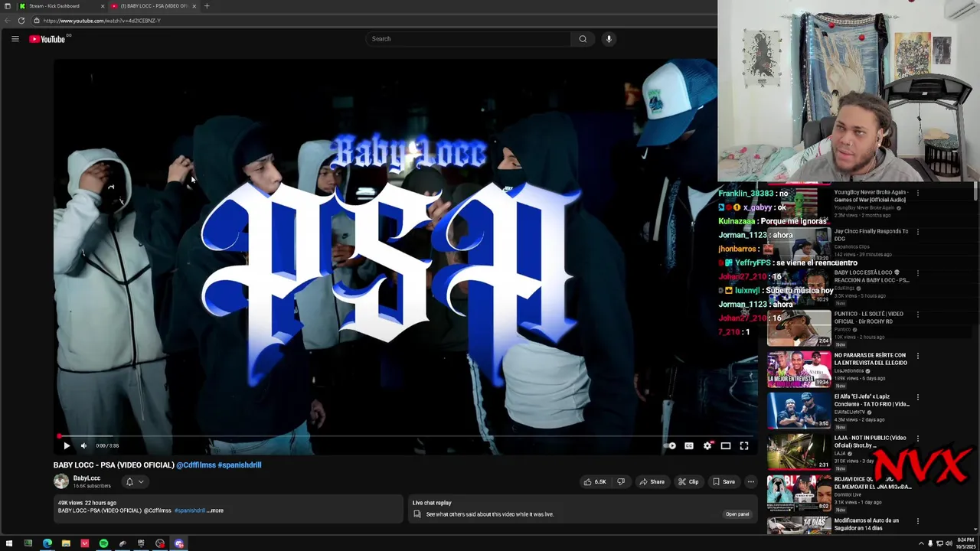Open options for NO PARARAS DE REÍRTE video

click(x=917, y=356)
